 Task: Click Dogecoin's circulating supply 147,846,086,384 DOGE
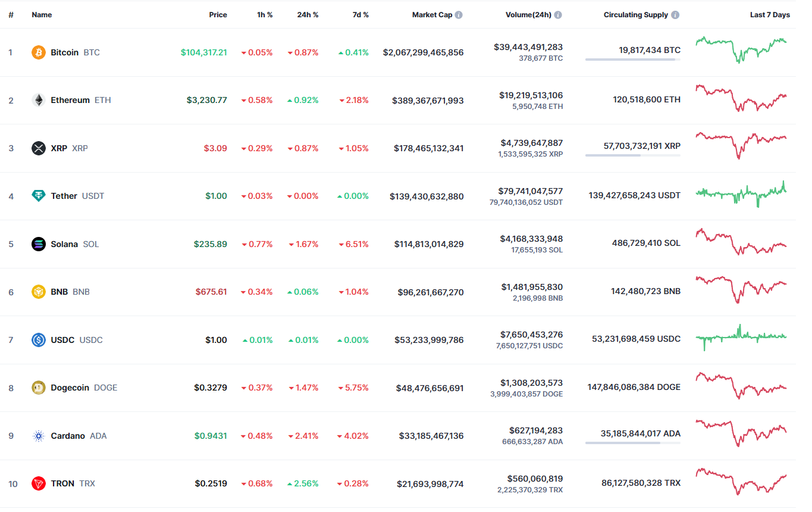pyautogui.click(x=634, y=387)
